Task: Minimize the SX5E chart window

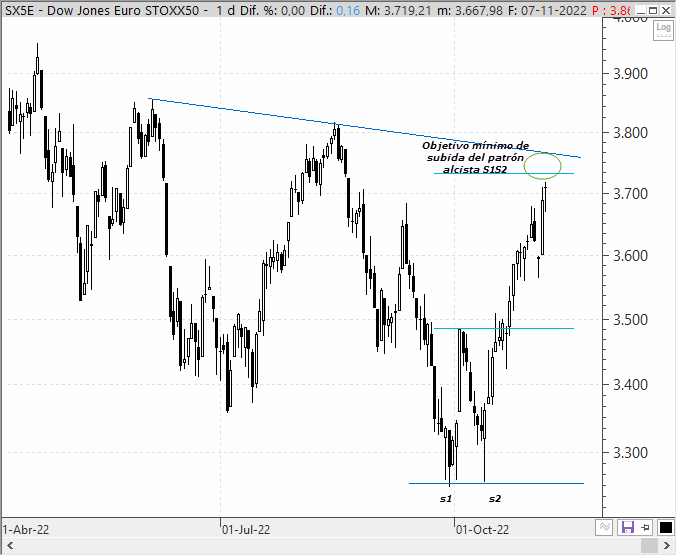Action: [641, 10]
